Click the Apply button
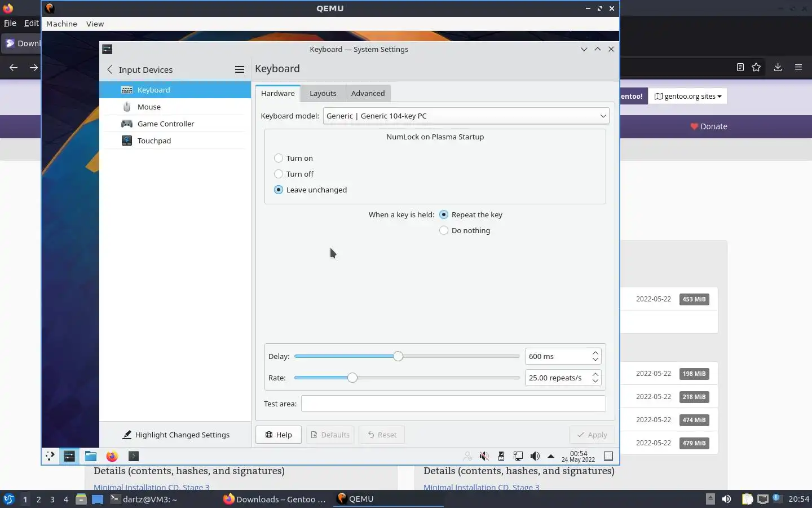812x508 pixels. [592, 435]
